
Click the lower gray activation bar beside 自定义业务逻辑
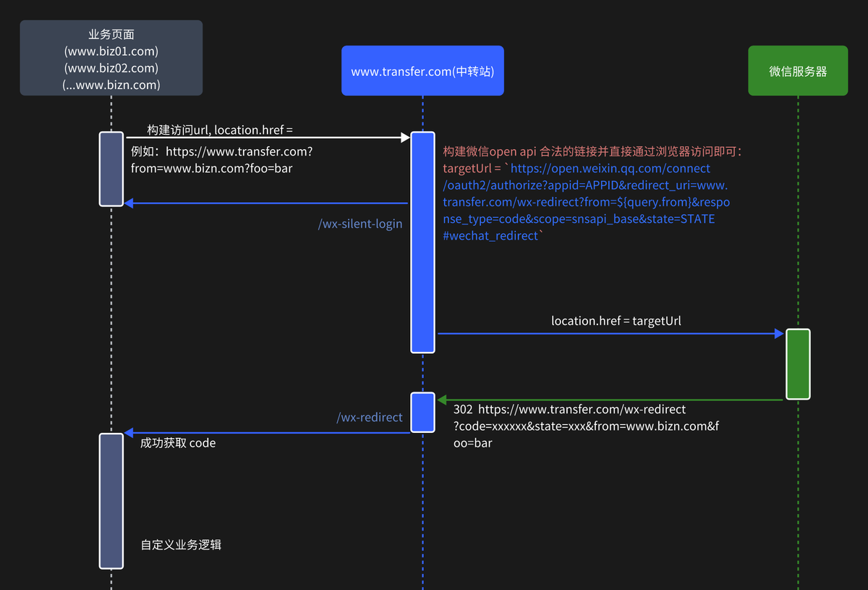(111, 501)
